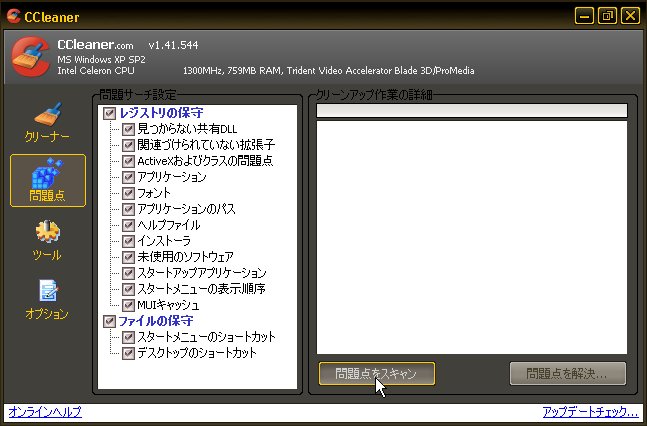Select the レジストリの保守 heading text

[x=161, y=113]
